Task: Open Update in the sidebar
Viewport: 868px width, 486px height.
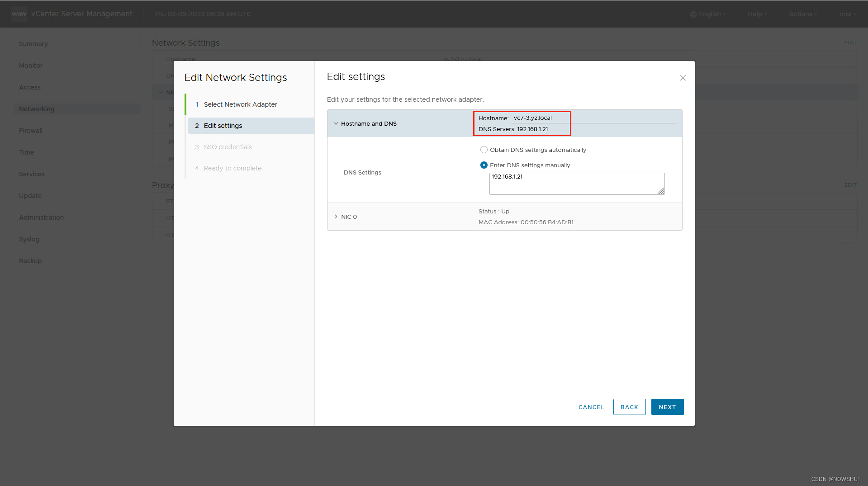Action: [x=30, y=196]
